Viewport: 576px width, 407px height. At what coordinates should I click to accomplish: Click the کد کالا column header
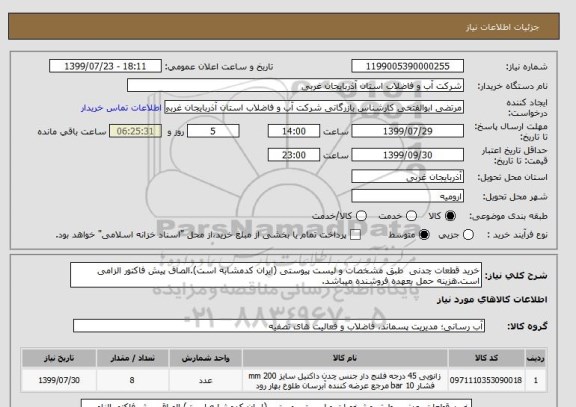[486, 358]
